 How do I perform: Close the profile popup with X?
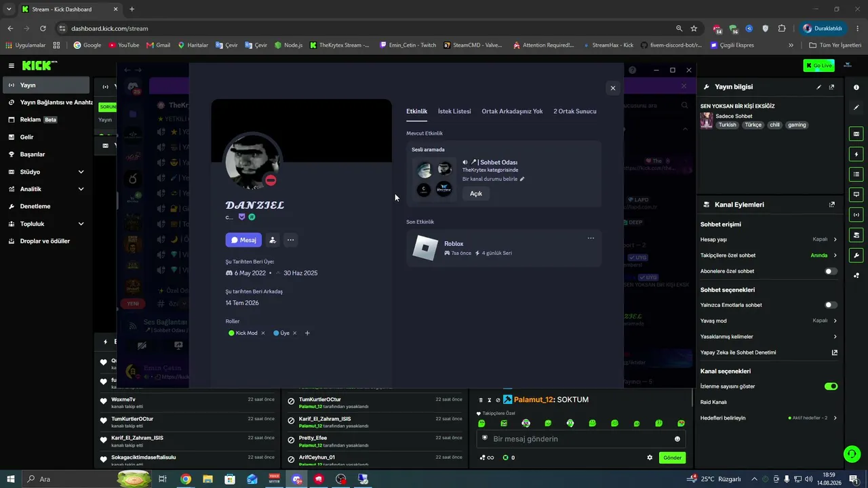click(613, 88)
